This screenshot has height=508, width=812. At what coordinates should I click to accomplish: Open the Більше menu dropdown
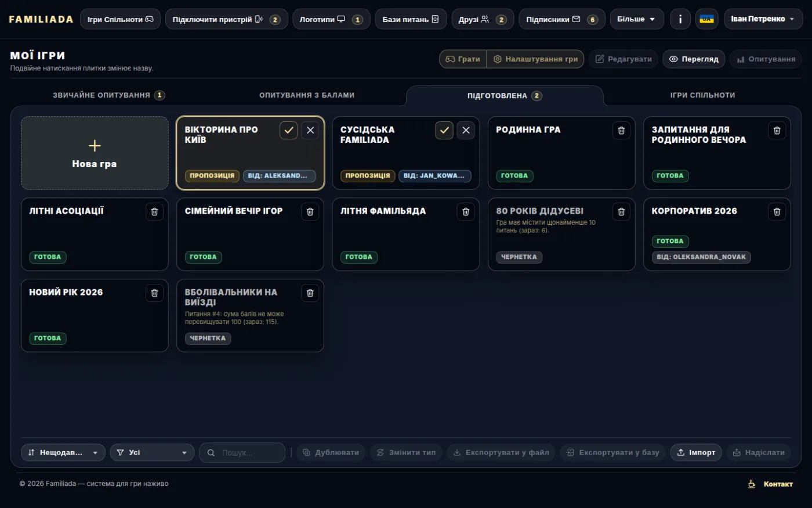pos(637,19)
